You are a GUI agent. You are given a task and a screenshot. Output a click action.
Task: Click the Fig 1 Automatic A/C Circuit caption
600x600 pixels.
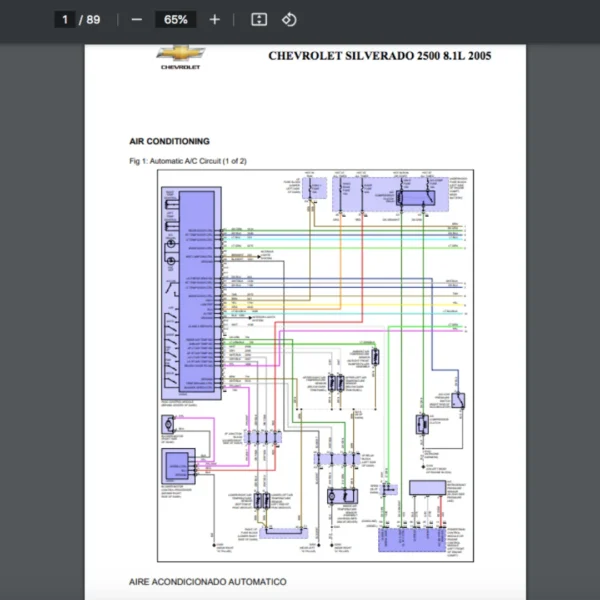pos(188,161)
